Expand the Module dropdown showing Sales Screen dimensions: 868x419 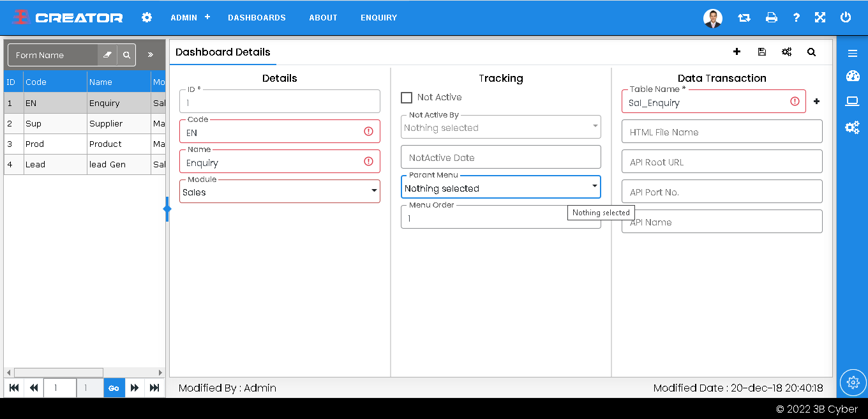pos(280,192)
